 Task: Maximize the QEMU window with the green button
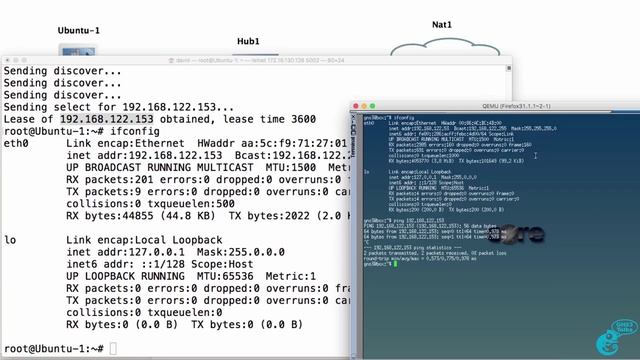pyautogui.click(x=372, y=106)
